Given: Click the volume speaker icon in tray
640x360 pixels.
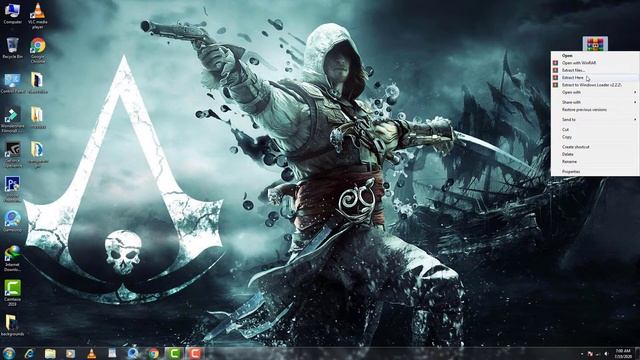Looking at the screenshot, I should [606, 353].
